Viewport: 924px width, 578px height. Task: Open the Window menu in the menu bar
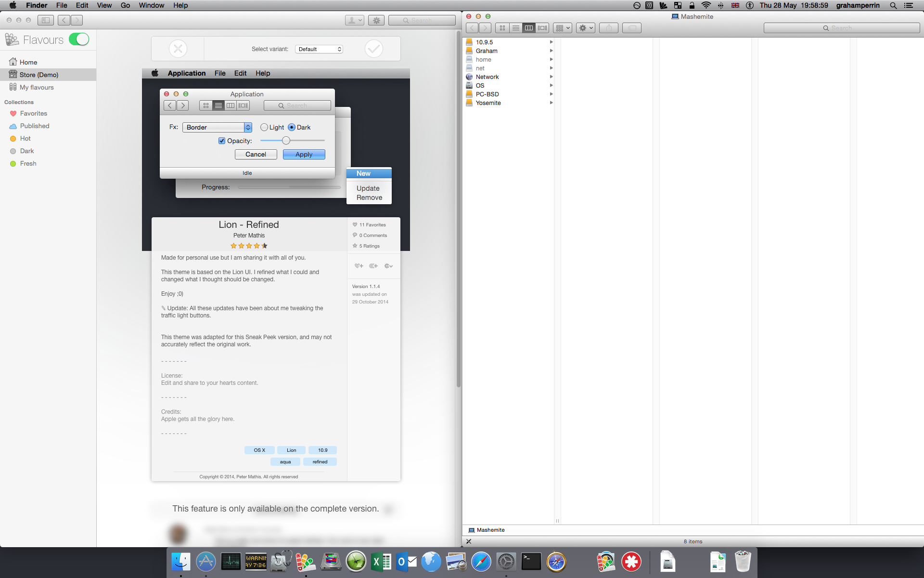pos(152,5)
